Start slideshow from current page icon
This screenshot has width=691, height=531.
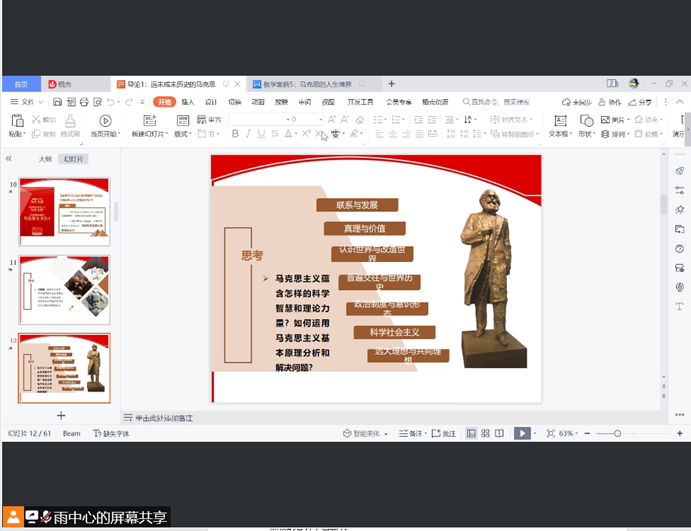point(105,120)
